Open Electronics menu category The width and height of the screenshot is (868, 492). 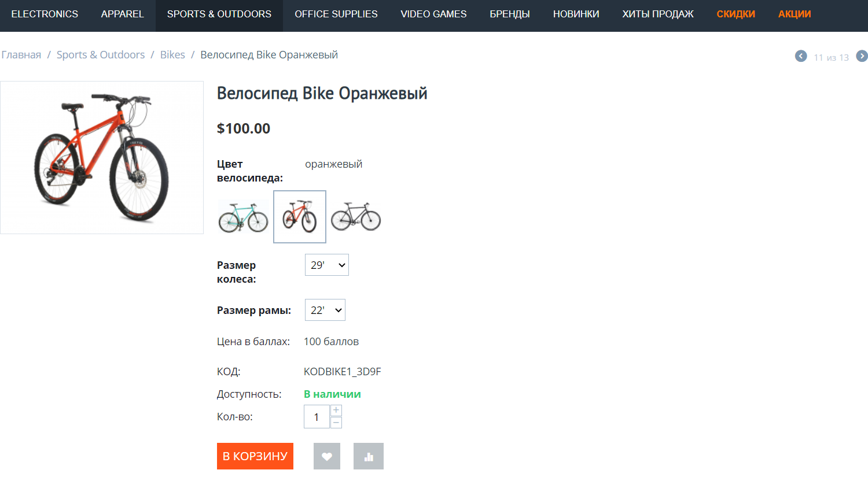(x=45, y=14)
